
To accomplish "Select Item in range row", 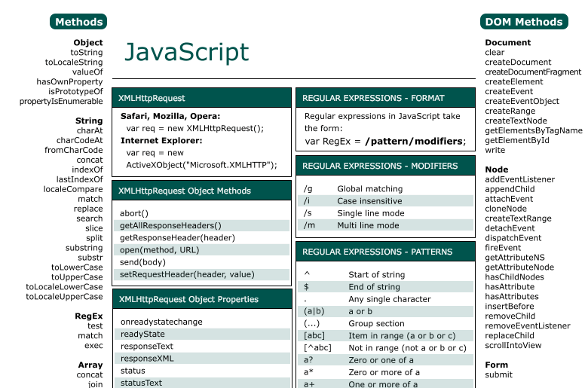I will pos(385,335).
